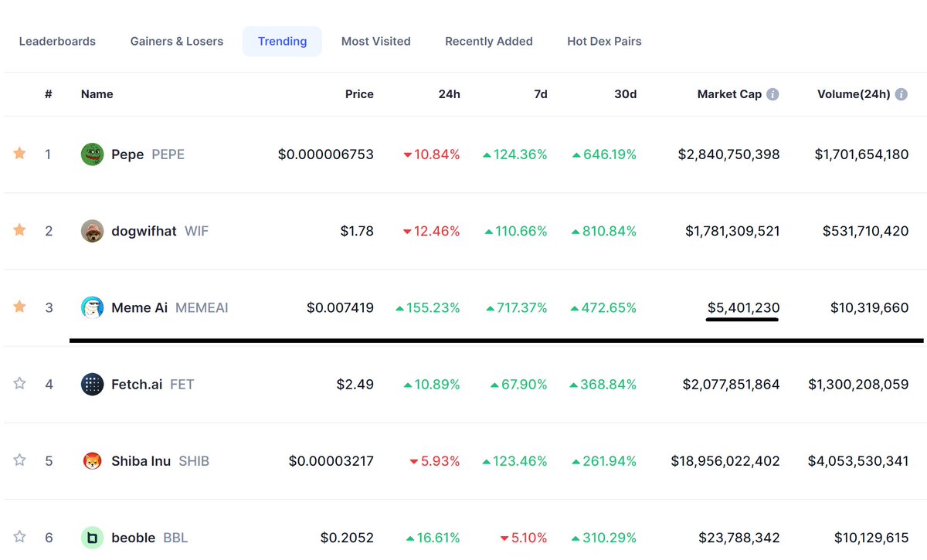Click the Shiba Inu coin logo
Screen dimensions: 927x560
click(x=92, y=460)
